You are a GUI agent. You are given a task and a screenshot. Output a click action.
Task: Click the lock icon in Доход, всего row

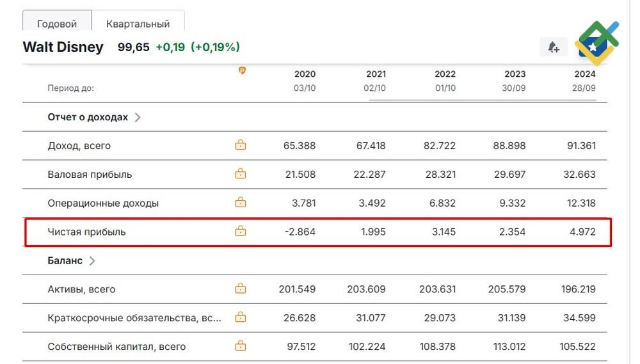tap(241, 145)
